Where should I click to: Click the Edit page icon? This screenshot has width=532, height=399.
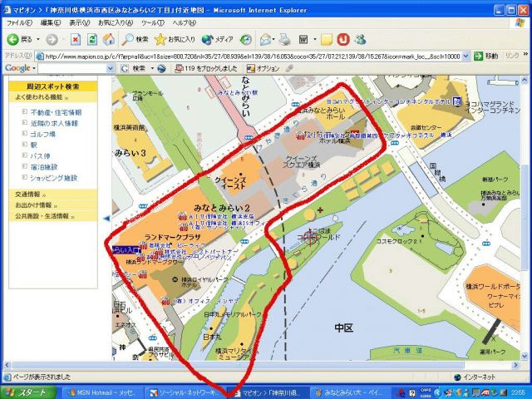303,40
